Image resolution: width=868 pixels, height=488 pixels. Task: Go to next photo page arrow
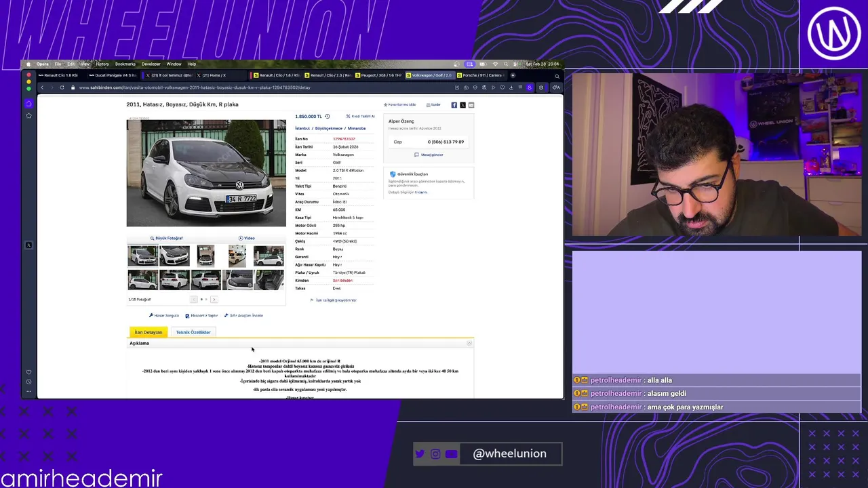click(x=214, y=299)
